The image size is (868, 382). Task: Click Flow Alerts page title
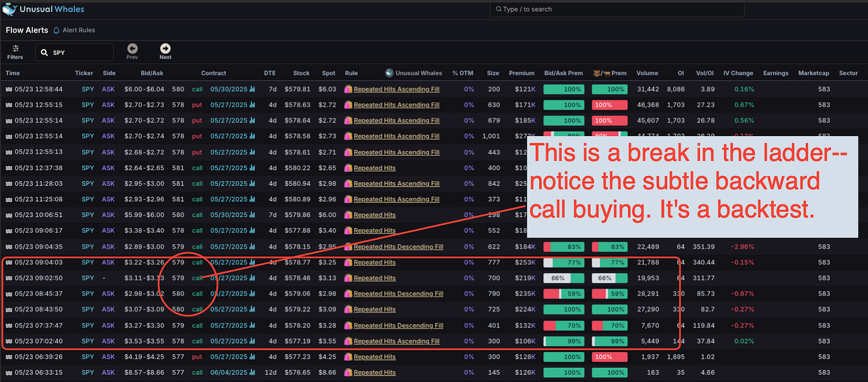tap(27, 30)
